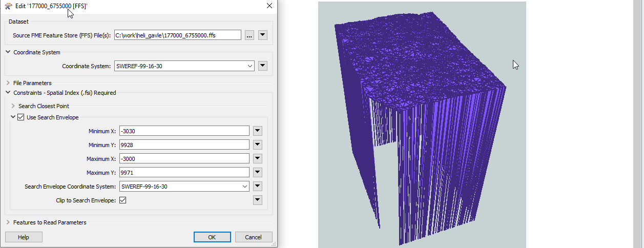The image size is (644, 248).
Task: Open parameter menu arrow beside Search Envelope Coordinate System
Action: [x=258, y=187]
